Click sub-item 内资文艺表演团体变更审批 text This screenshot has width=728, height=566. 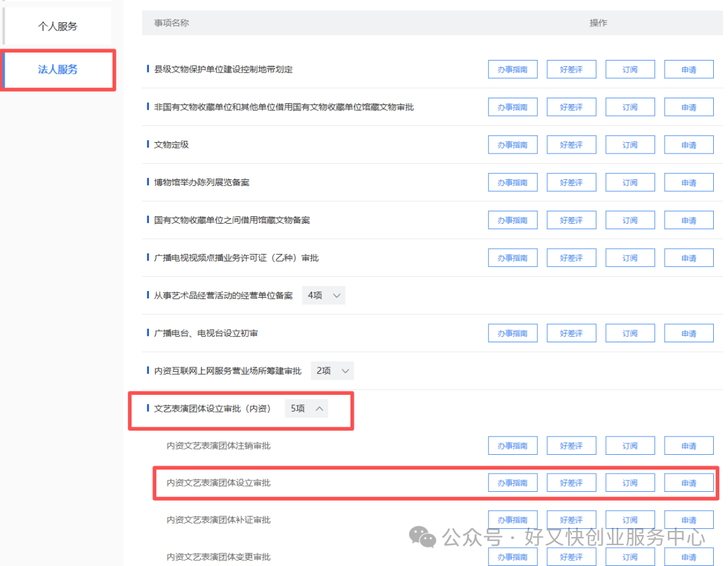[x=218, y=557]
